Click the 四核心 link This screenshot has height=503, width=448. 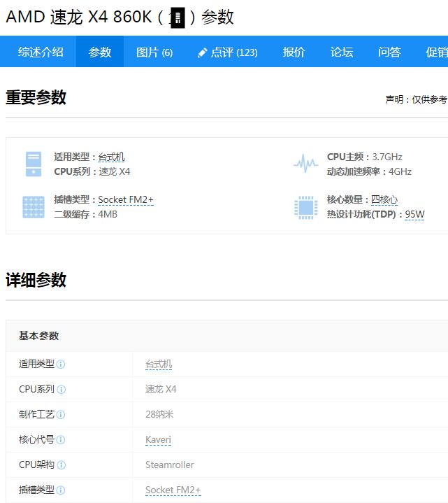coord(384,199)
